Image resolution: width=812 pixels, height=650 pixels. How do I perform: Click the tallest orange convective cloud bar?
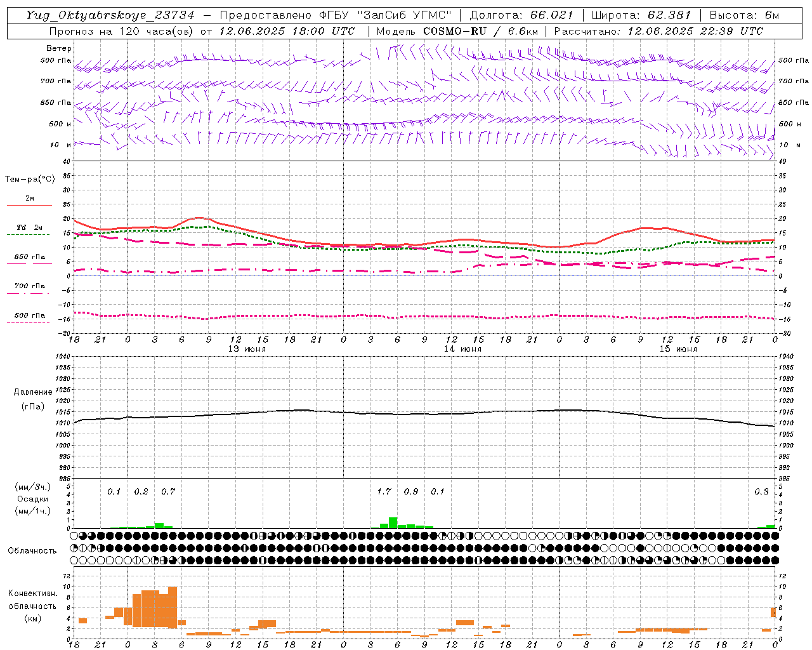(173, 607)
